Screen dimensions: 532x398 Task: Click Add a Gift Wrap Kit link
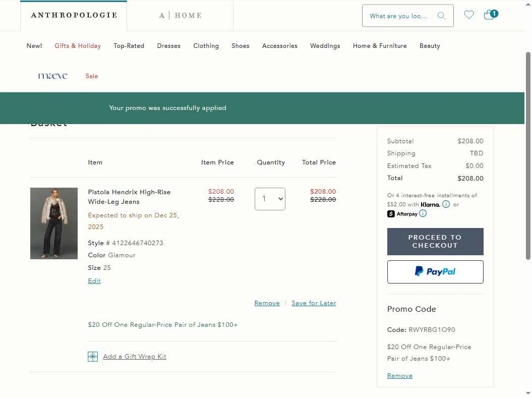coord(135,357)
